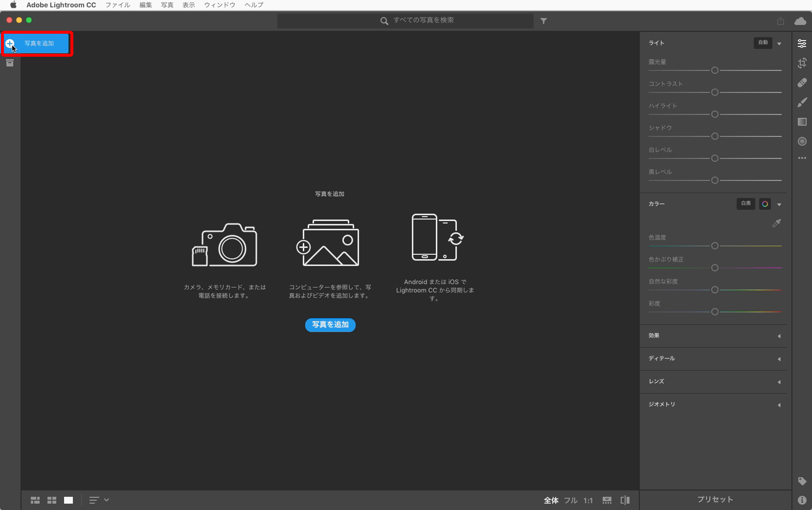The image size is (812, 510).
Task: Click the mobile device sync icon
Action: tap(437, 237)
